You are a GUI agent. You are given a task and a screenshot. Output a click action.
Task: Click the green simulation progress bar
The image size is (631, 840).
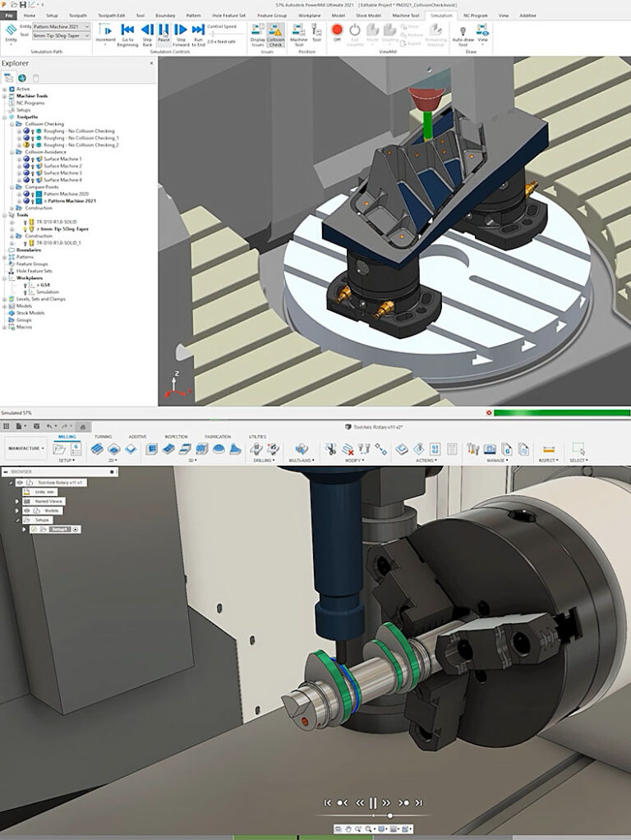tap(561, 413)
